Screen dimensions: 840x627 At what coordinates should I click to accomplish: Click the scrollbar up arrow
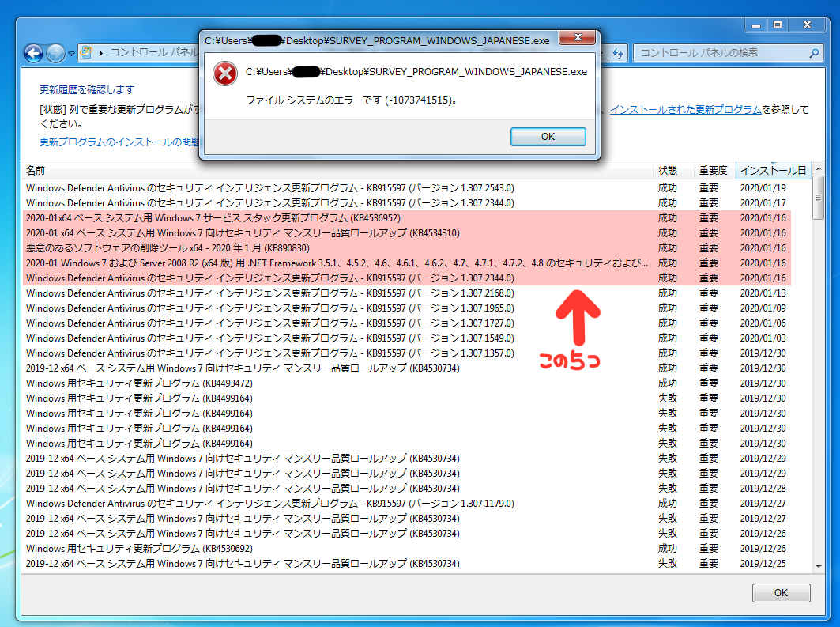coord(818,169)
